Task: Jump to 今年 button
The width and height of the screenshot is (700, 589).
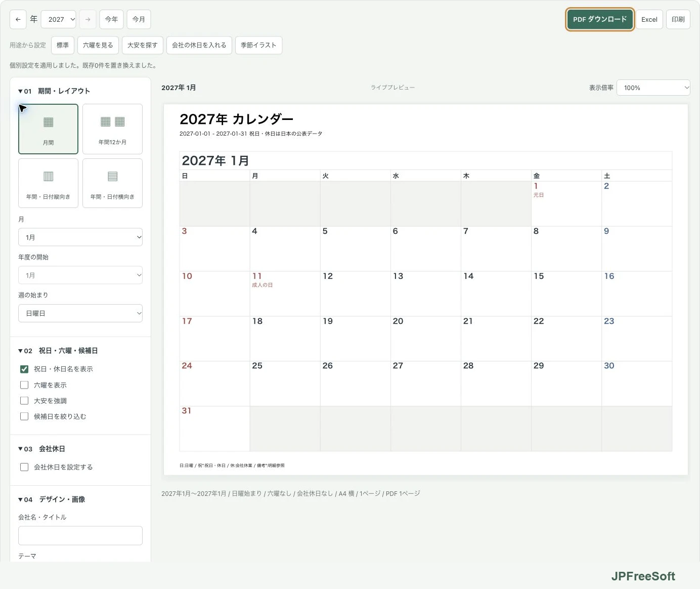Action: (111, 19)
